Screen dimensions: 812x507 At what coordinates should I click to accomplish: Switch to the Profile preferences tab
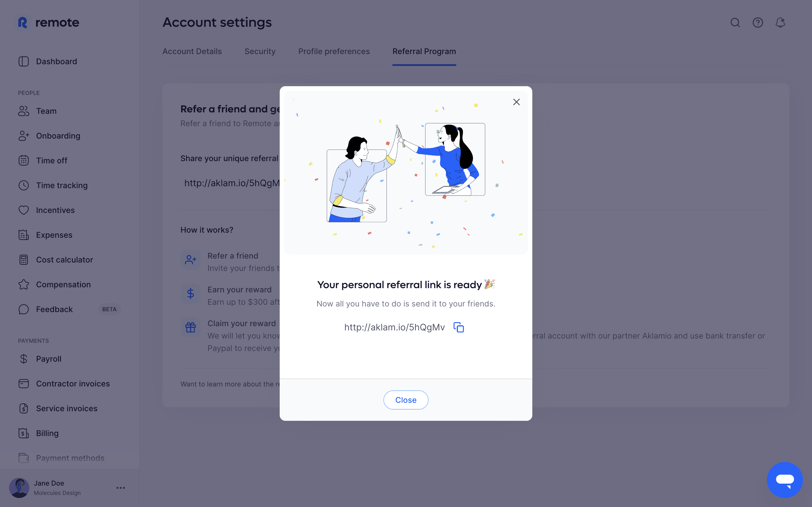[334, 51]
